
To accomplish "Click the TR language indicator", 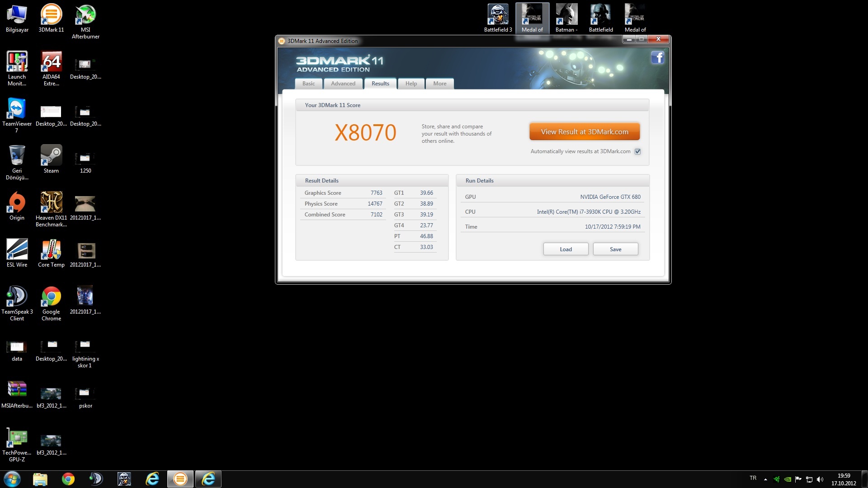I will point(753,478).
